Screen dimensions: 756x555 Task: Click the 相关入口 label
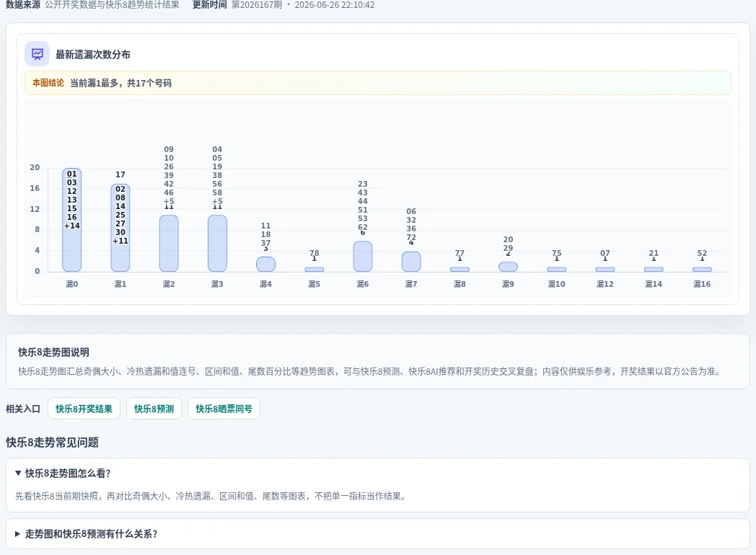point(23,409)
